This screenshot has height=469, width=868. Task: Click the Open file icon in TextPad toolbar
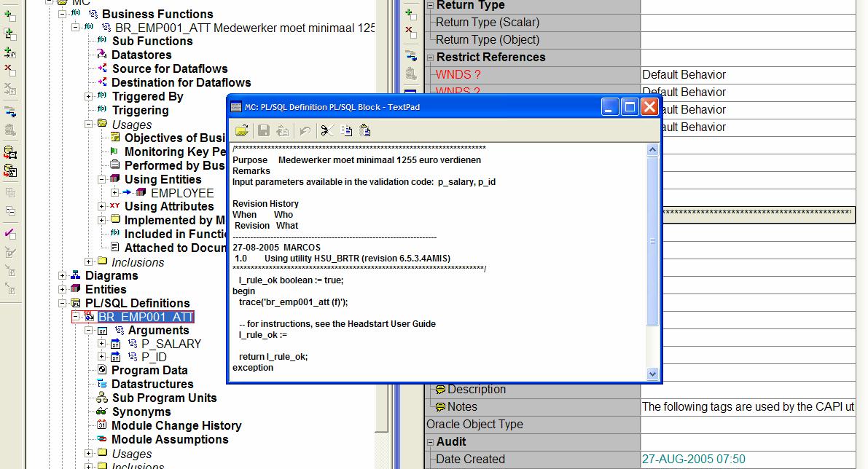[x=242, y=130]
